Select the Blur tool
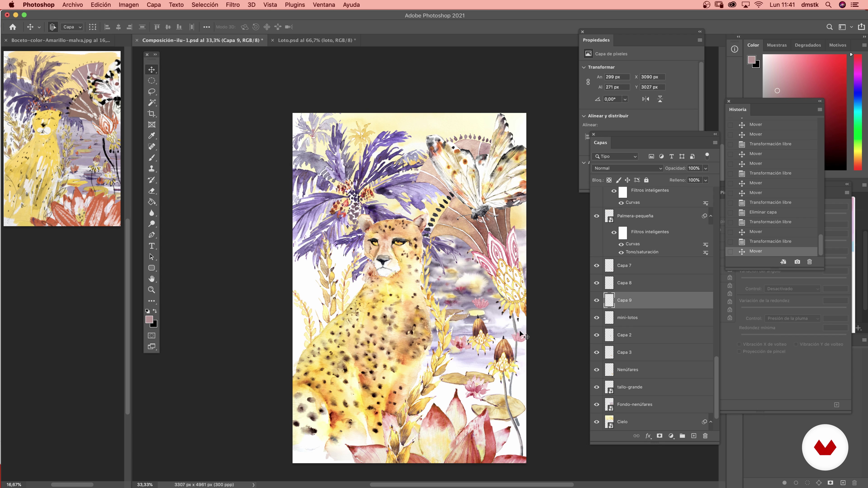Image resolution: width=868 pixels, height=488 pixels. (x=152, y=213)
